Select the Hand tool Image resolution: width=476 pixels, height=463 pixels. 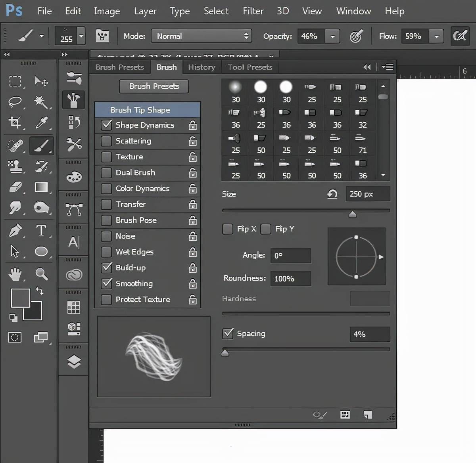pyautogui.click(x=15, y=274)
